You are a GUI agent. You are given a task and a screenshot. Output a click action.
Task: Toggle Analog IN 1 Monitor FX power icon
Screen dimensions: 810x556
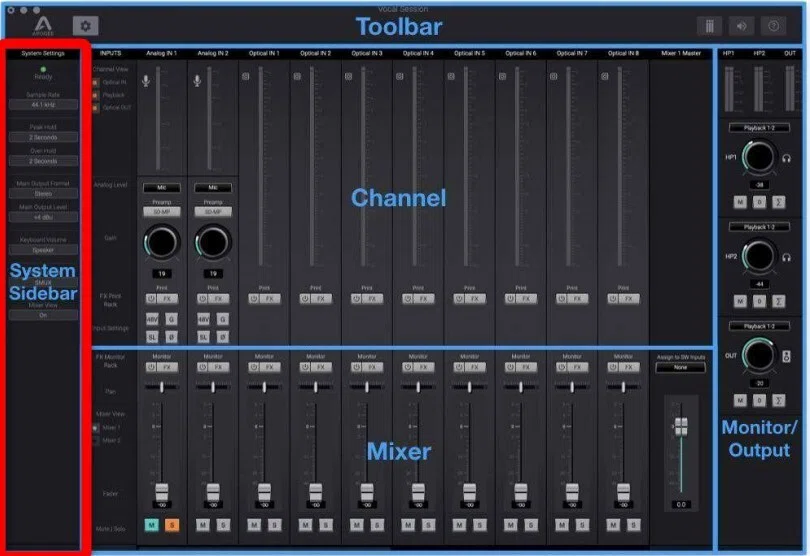tap(151, 367)
